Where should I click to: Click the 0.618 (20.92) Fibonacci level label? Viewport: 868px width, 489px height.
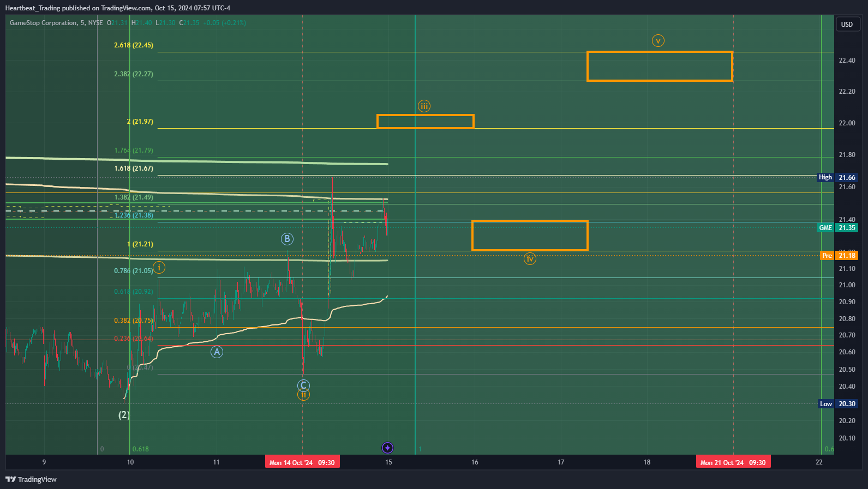tap(134, 292)
